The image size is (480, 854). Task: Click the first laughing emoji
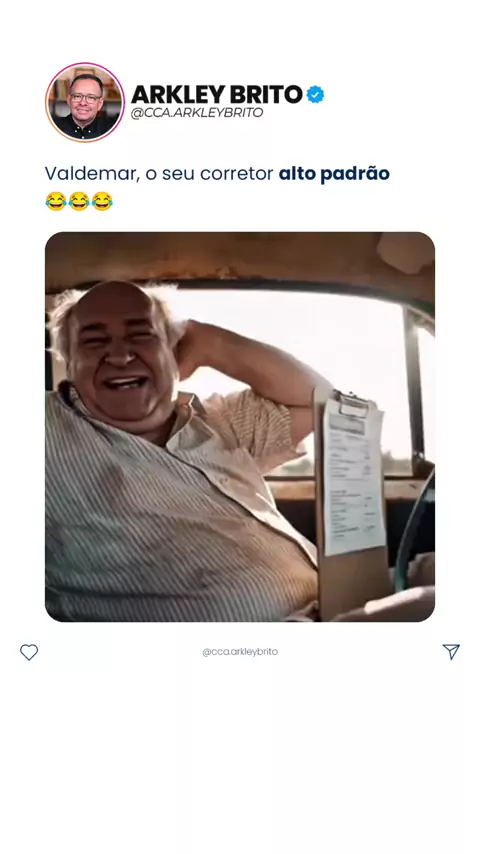coord(56,201)
